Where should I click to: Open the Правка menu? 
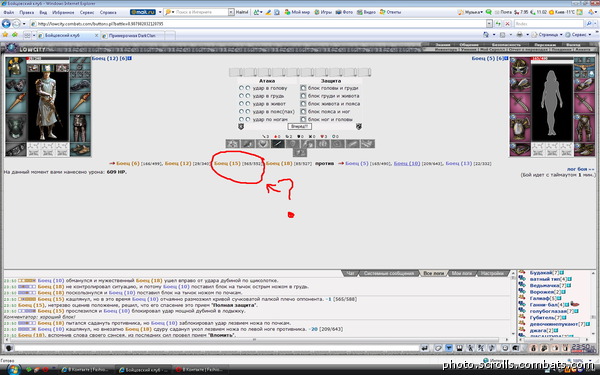click(x=26, y=12)
